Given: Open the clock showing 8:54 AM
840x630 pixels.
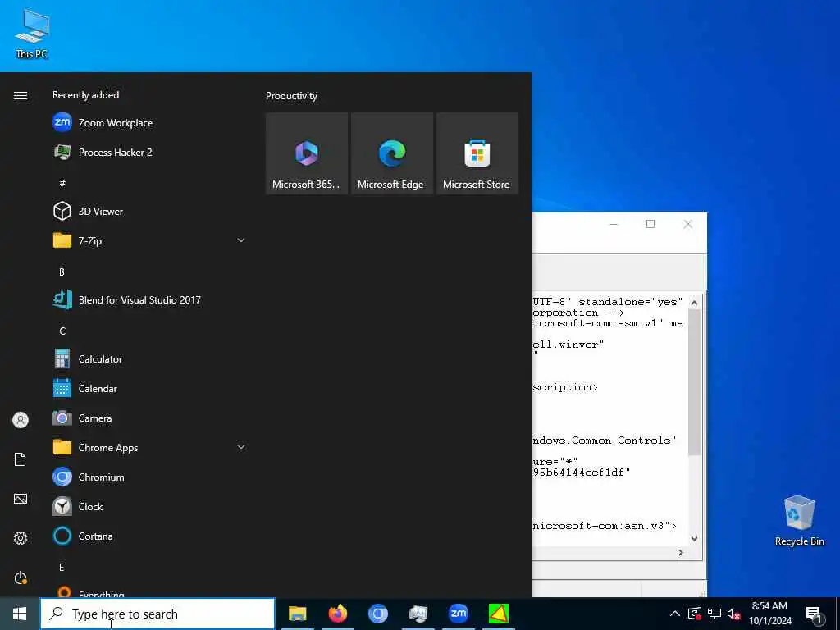Looking at the screenshot, I should [x=769, y=614].
